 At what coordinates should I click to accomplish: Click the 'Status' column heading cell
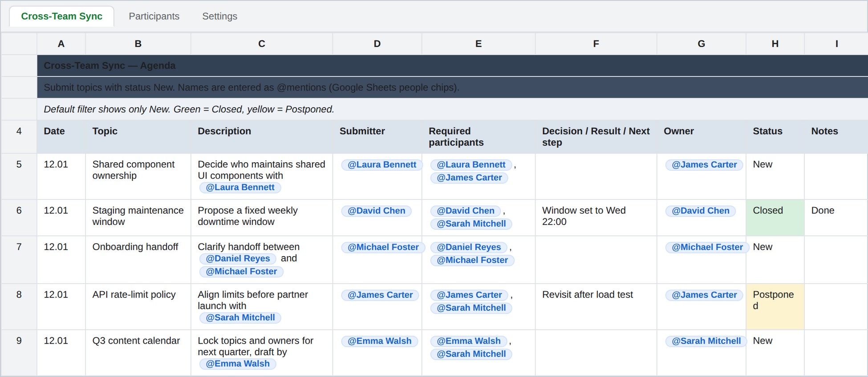775,137
